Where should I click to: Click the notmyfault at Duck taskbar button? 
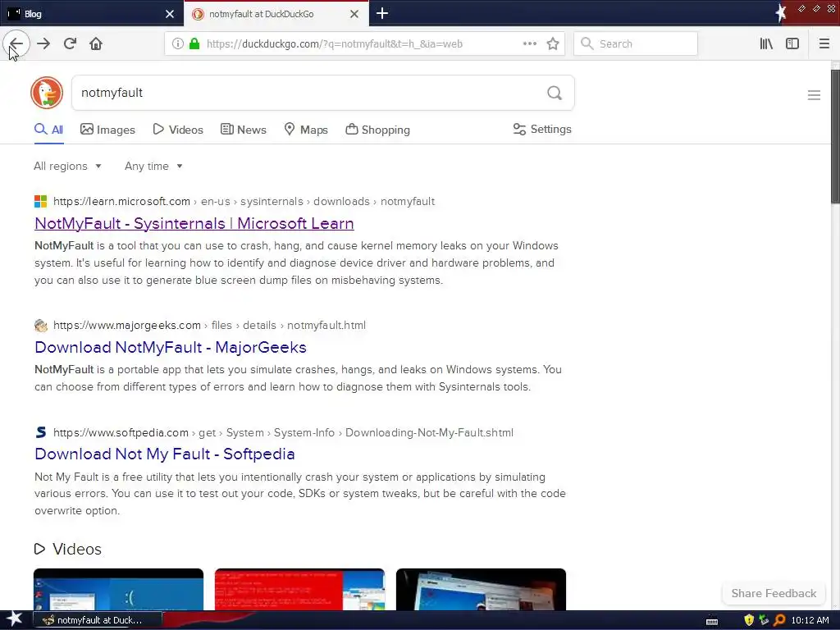[98, 620]
